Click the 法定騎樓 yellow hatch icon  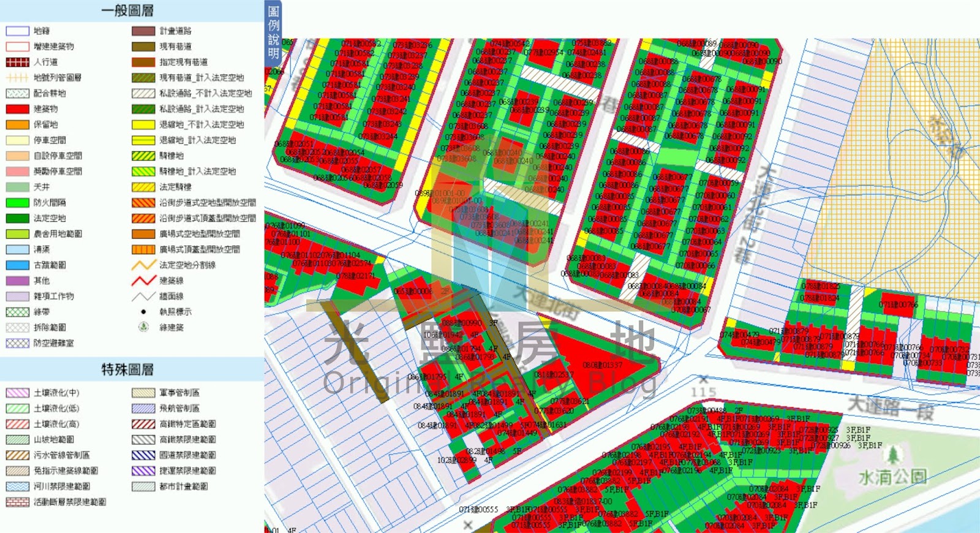[x=143, y=187]
